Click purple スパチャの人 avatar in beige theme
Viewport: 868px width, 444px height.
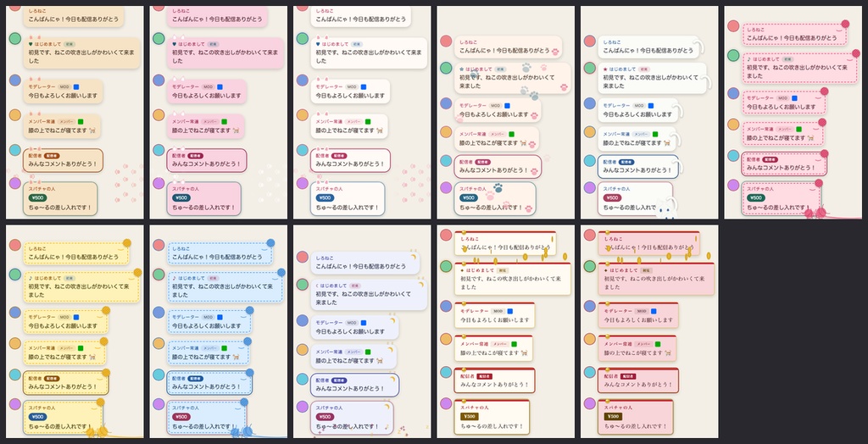tap(15, 183)
